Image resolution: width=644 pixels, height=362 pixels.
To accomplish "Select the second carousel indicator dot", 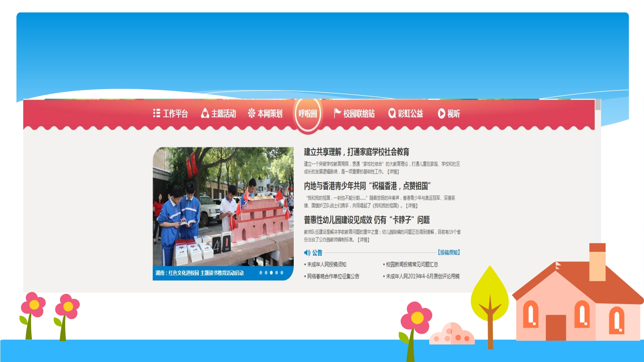I will pyautogui.click(x=266, y=273).
